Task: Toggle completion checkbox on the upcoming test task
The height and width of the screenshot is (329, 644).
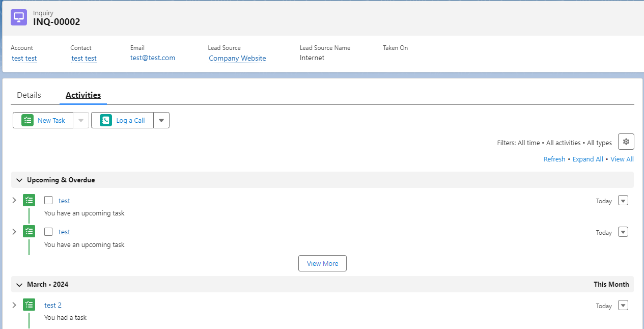Action: pyautogui.click(x=48, y=200)
